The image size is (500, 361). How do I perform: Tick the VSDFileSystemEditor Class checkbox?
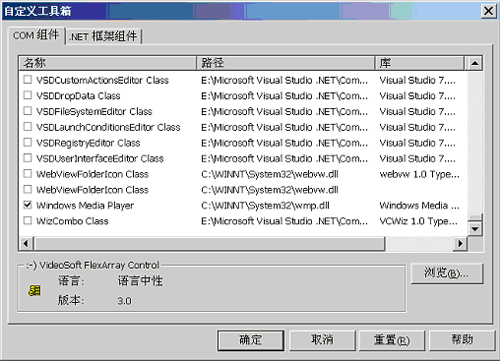tap(28, 111)
